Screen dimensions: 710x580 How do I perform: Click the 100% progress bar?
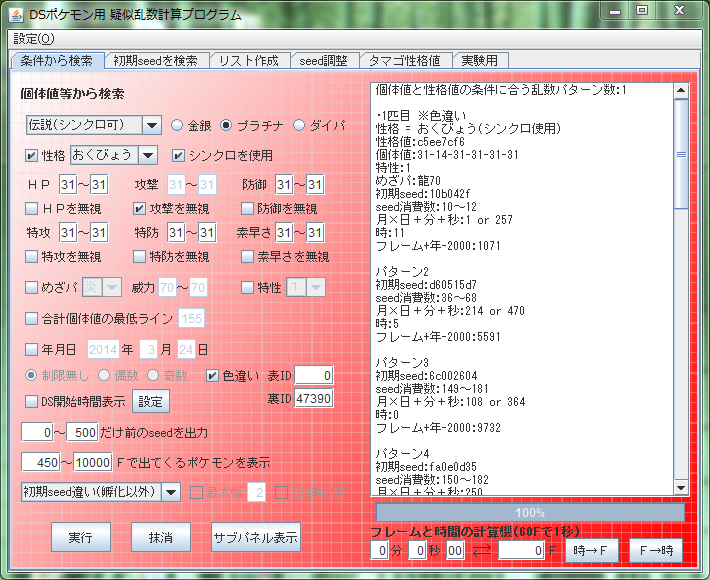tap(530, 513)
